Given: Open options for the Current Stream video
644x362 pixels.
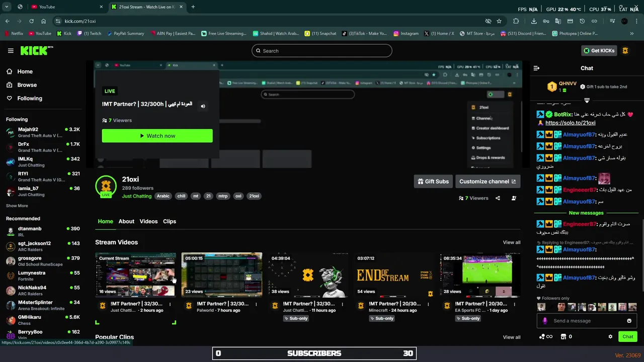Looking at the screenshot, I should 170,304.
